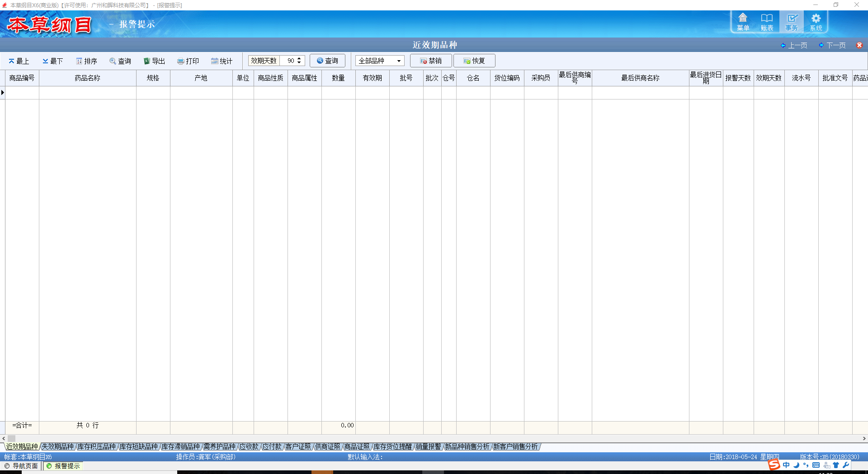This screenshot has height=474, width=868.
Task: Go to 下一页 next page
Action: click(832, 45)
